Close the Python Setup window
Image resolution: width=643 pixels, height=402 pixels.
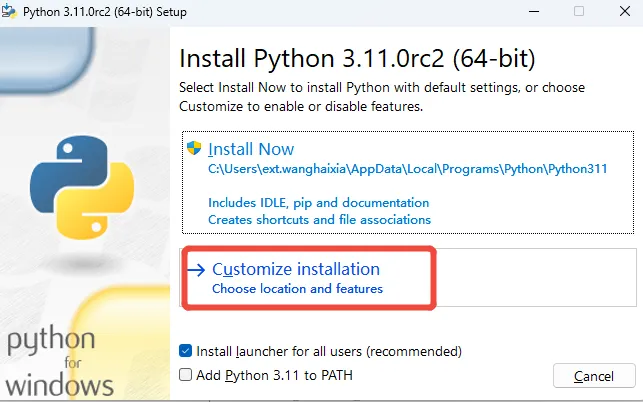(621, 10)
